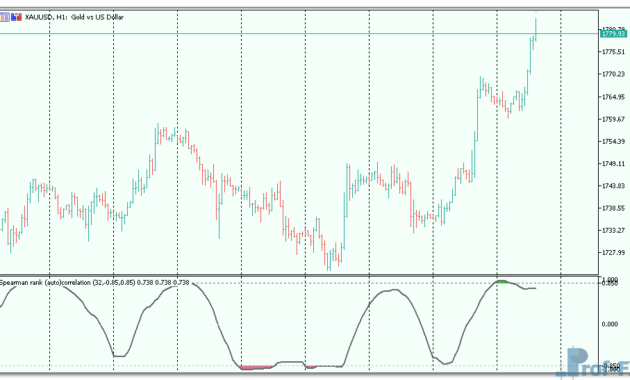
Task: Click the XAUUSD, H1 chart title text
Action: 74,17
